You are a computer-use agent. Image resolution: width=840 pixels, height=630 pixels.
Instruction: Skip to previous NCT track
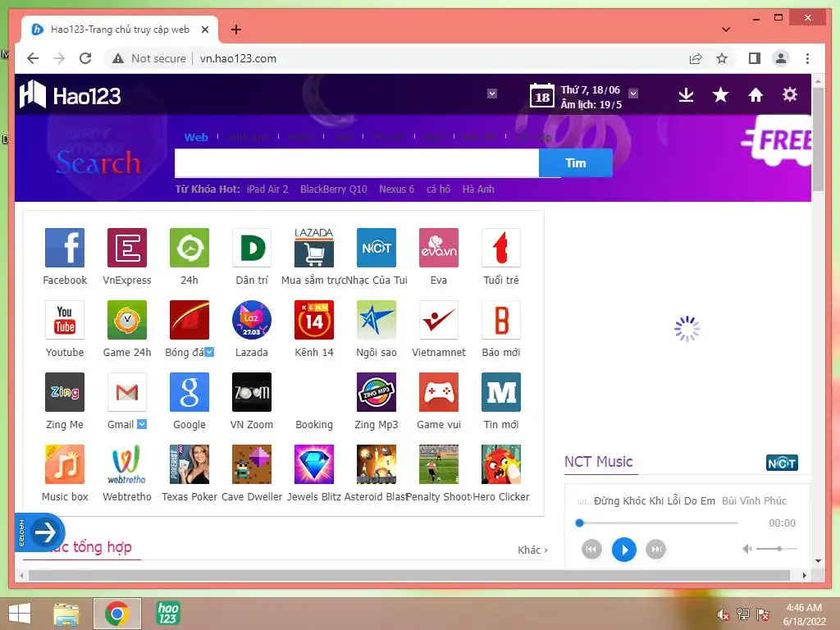point(591,549)
